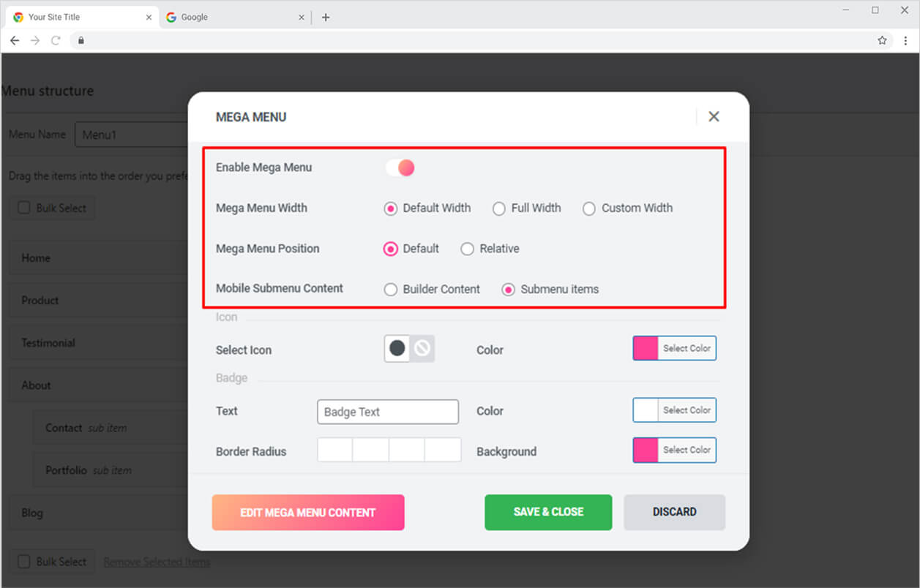This screenshot has height=588, width=920.
Task: Close the Google tab
Action: coord(302,18)
